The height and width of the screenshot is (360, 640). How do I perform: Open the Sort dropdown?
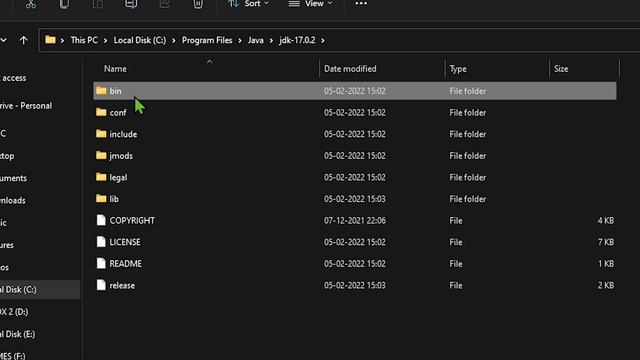click(249, 4)
